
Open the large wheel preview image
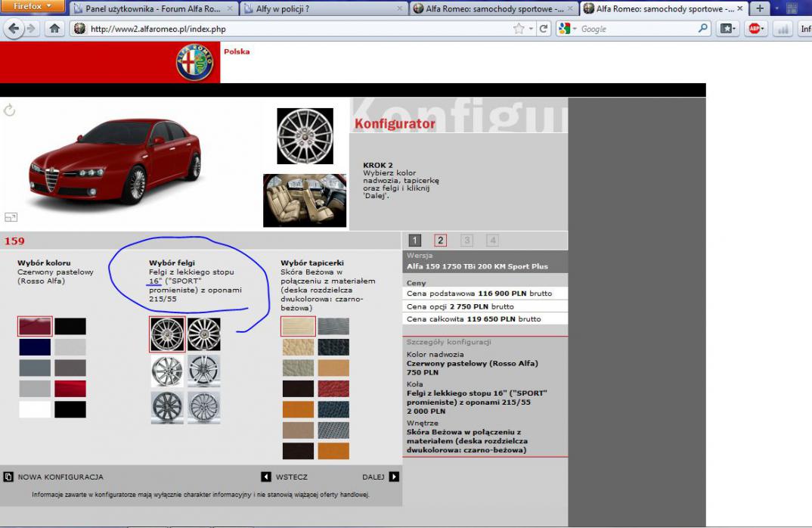coord(305,136)
